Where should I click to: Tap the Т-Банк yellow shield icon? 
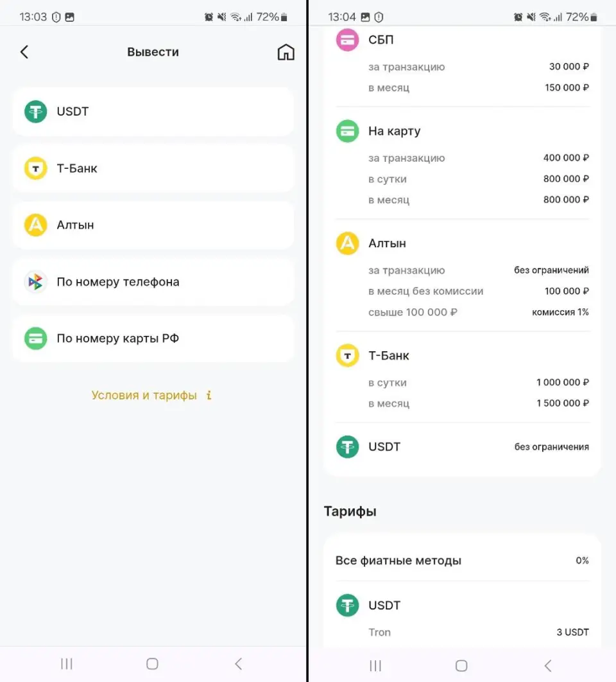[x=36, y=169]
